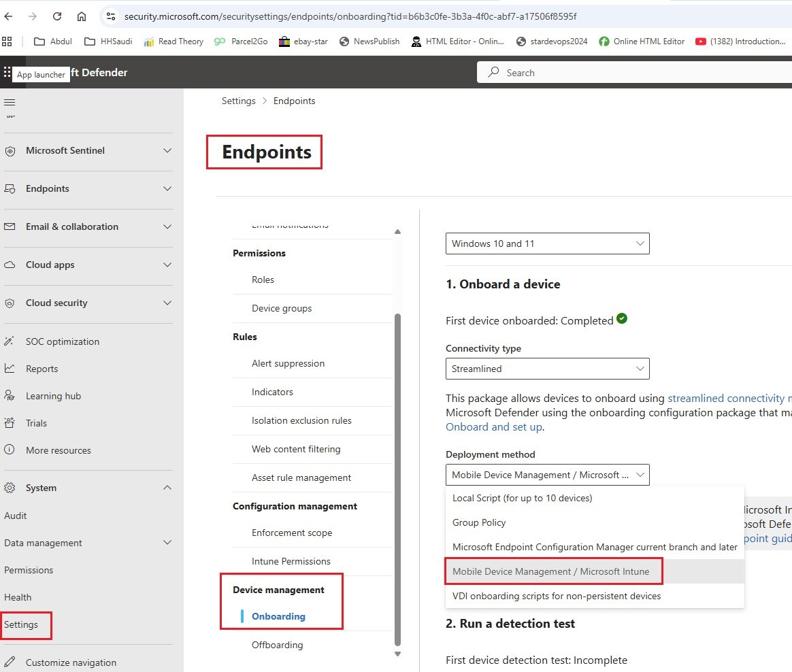Select Microsoft Endpoint Configuration Manager option

[x=595, y=547]
